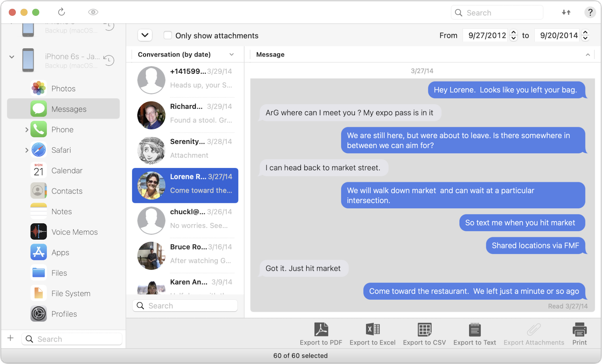Click message 'ArG where can I meet you'
The width and height of the screenshot is (602, 364).
(x=350, y=113)
